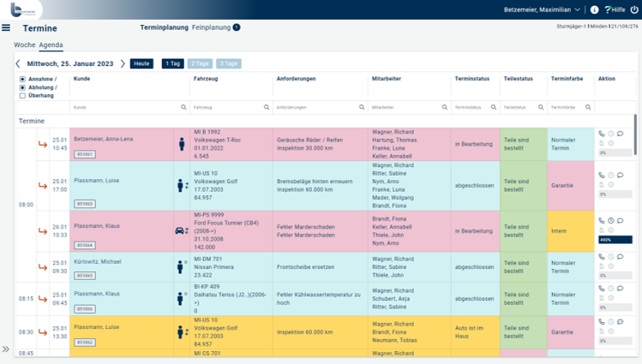Open the Feinplanung tab
The image size is (642, 364).
click(x=211, y=27)
